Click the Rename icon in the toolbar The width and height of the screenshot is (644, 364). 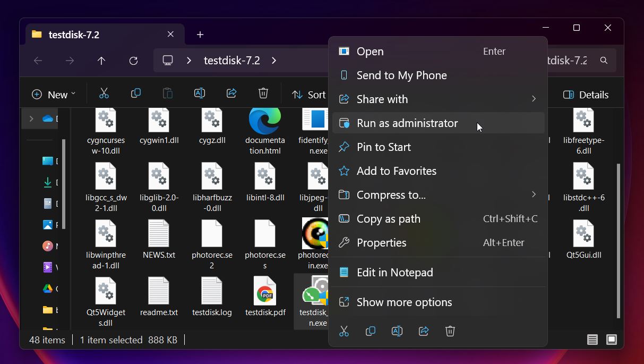(x=200, y=94)
